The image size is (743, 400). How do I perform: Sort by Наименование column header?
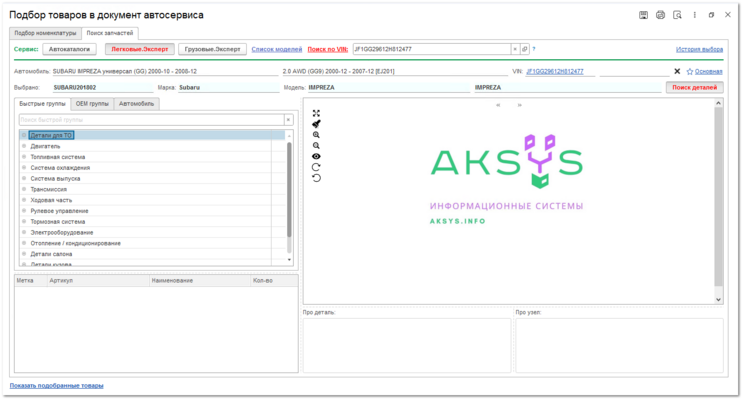pos(199,281)
